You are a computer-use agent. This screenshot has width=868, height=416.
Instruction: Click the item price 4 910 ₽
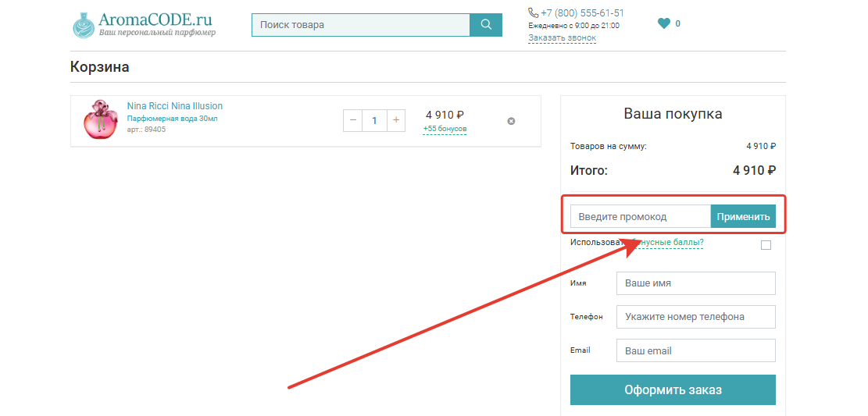point(445,115)
